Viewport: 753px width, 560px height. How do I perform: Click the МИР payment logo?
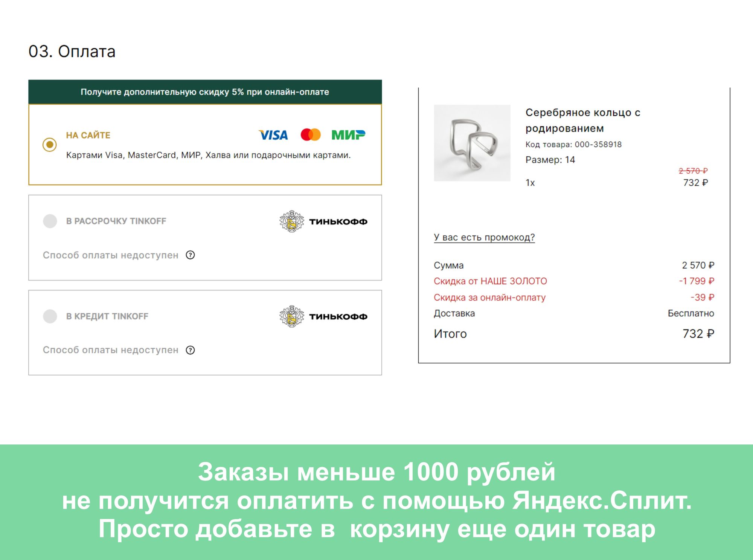coord(348,134)
